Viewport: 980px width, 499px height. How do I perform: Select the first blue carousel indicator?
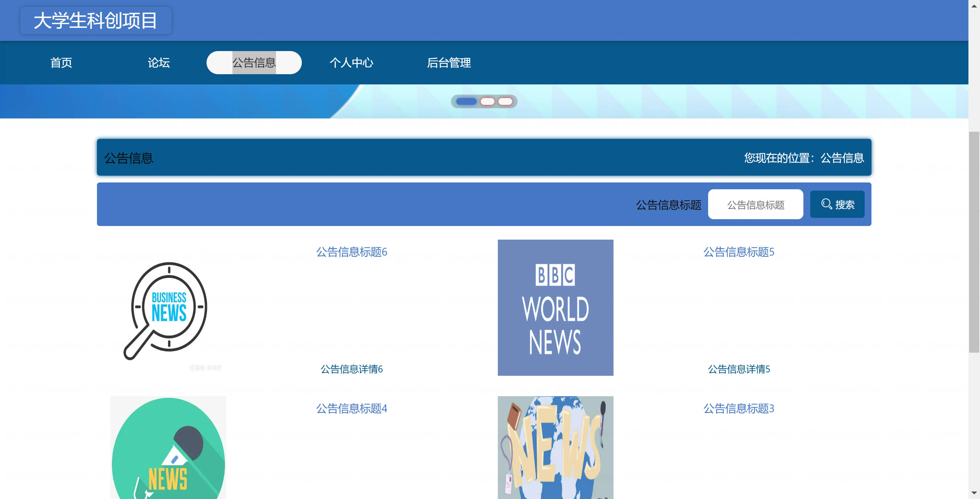(x=466, y=101)
